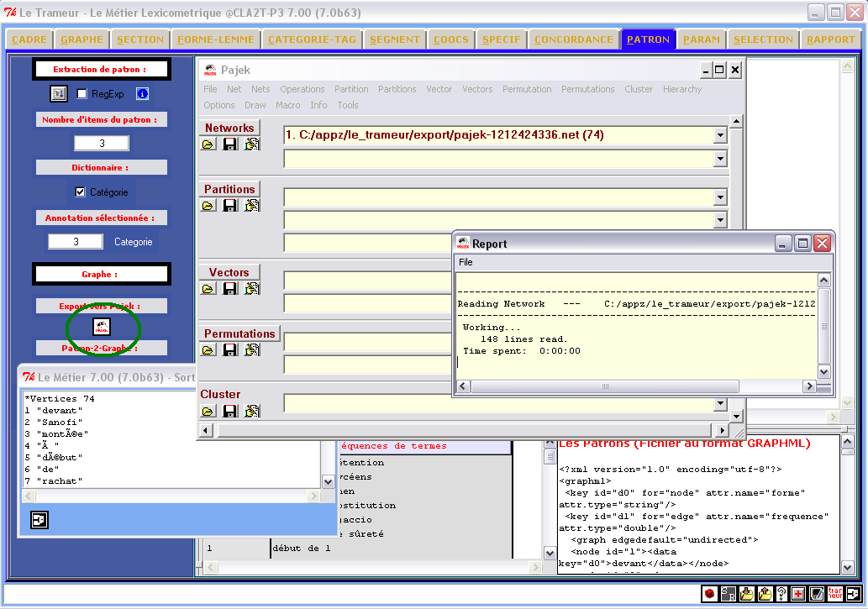
Task: Go to the CATEGORIE-TAG tab
Action: [312, 39]
